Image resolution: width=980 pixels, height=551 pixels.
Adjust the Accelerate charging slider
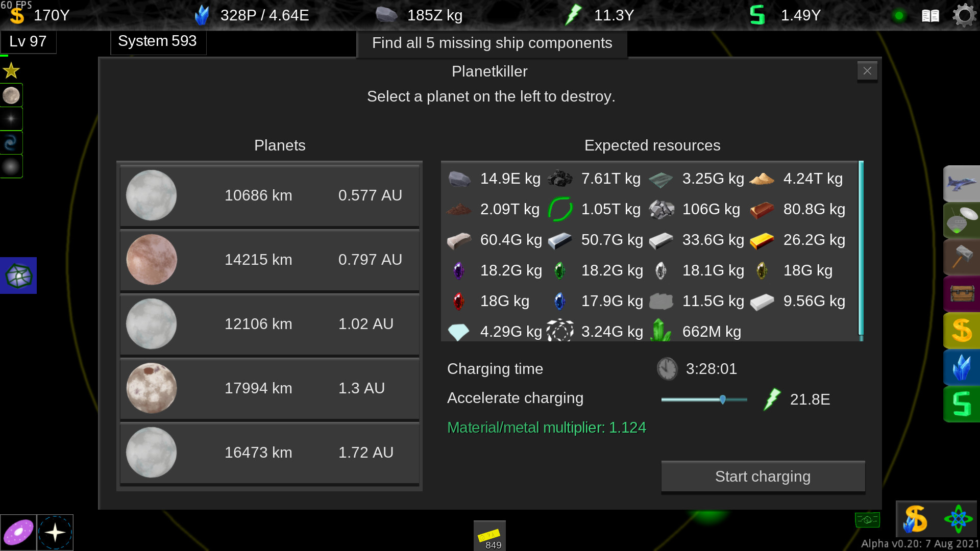click(723, 400)
